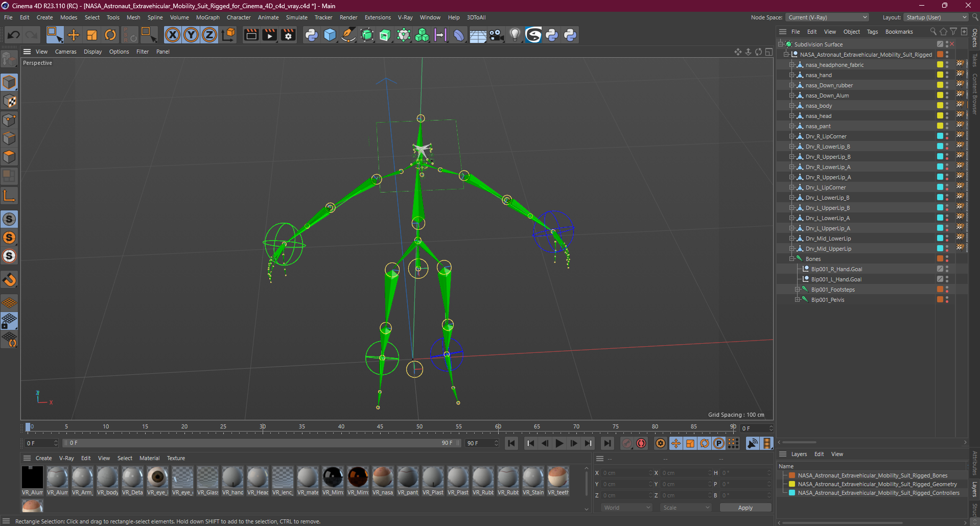
Task: Toggle Z axis lock
Action: (x=209, y=35)
